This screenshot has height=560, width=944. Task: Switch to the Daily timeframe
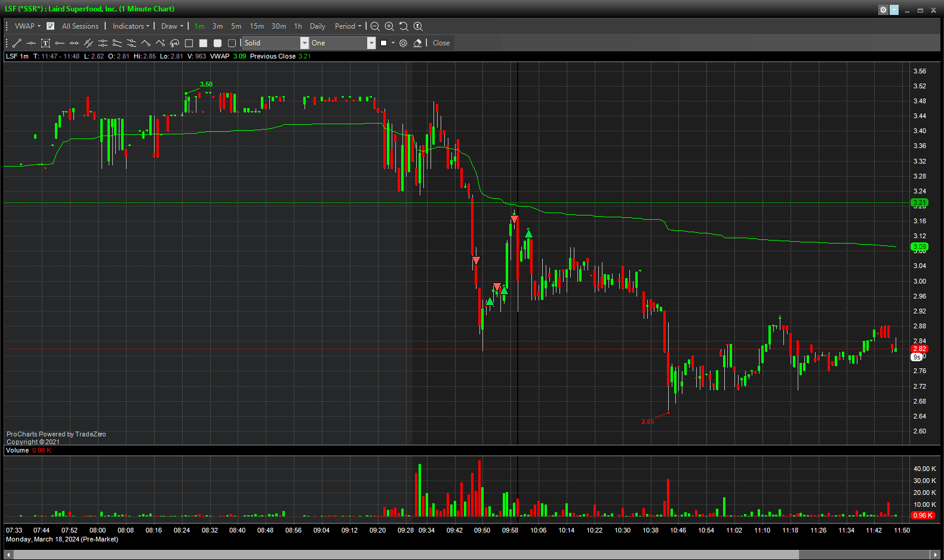pos(318,26)
